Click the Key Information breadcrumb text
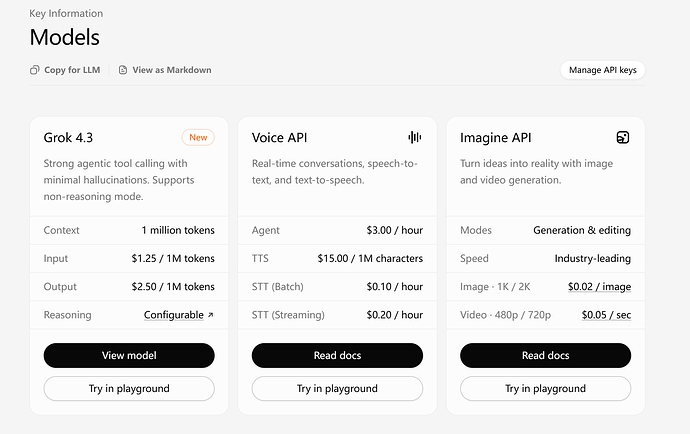Screen dimensions: 690x434 66,14
